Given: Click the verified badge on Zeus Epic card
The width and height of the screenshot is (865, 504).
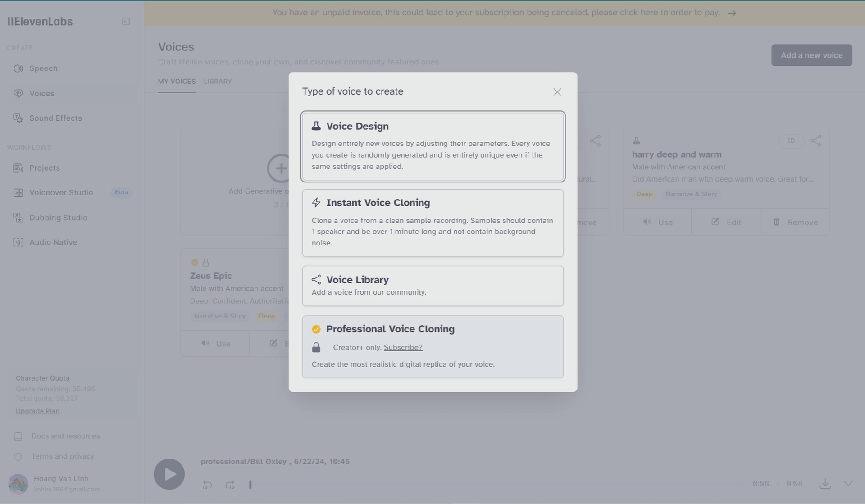Looking at the screenshot, I should (195, 263).
